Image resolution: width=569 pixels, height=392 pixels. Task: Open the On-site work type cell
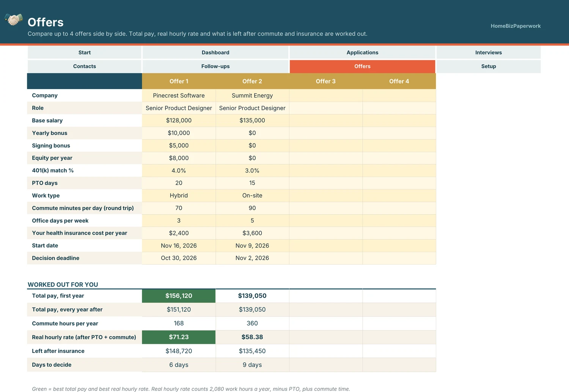(x=252, y=196)
